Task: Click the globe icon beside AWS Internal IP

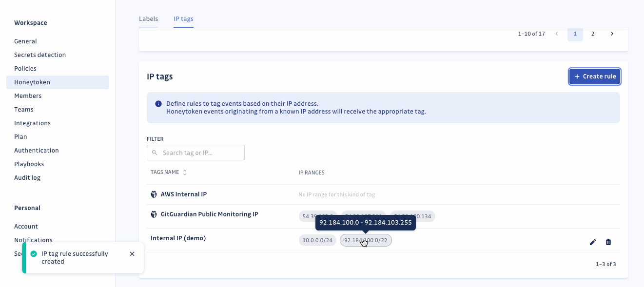Action: [154, 194]
